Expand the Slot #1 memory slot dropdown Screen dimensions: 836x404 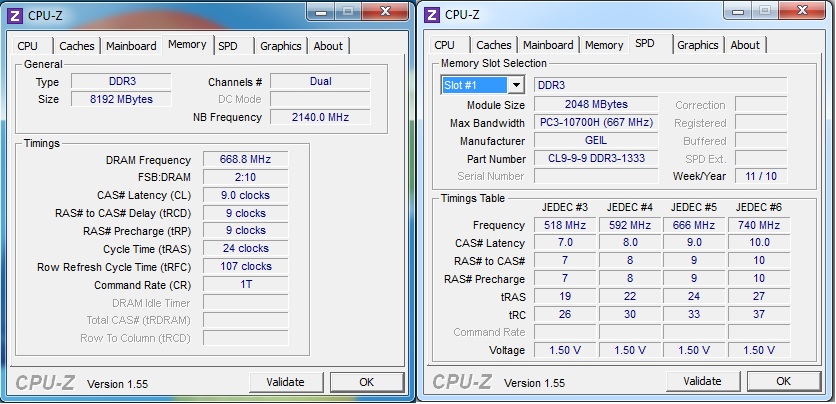tap(516, 85)
